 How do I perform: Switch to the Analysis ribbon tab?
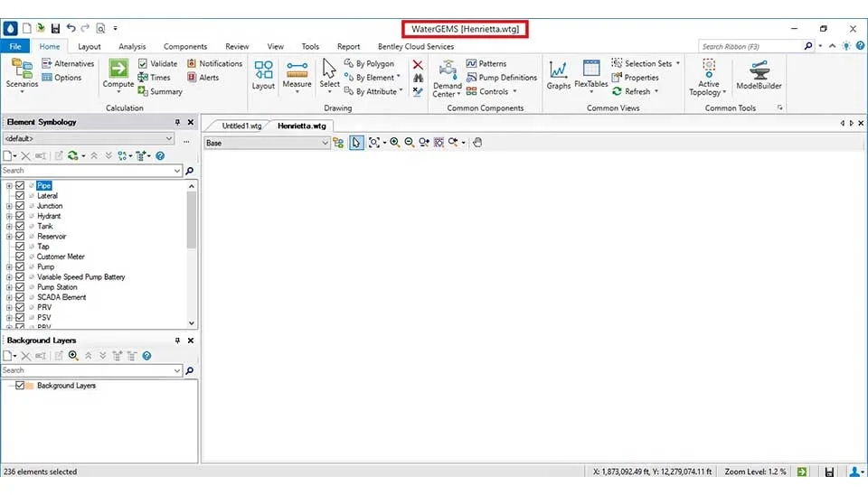(132, 46)
